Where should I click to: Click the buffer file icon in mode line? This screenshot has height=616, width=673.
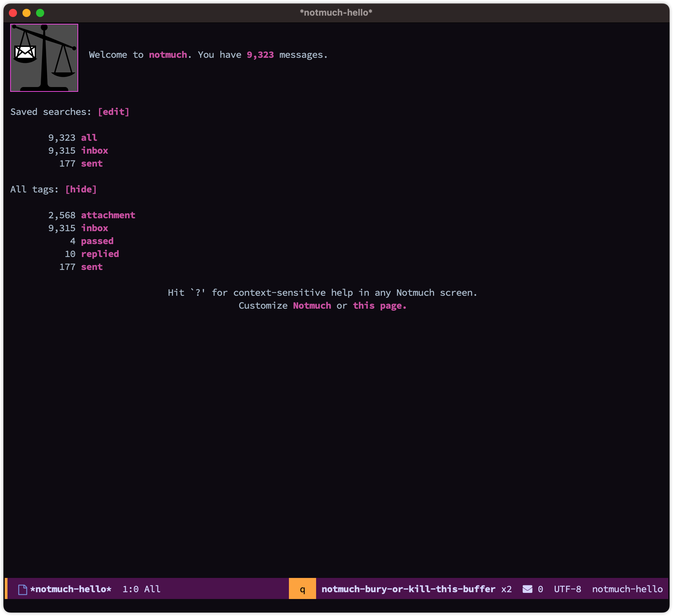click(23, 589)
